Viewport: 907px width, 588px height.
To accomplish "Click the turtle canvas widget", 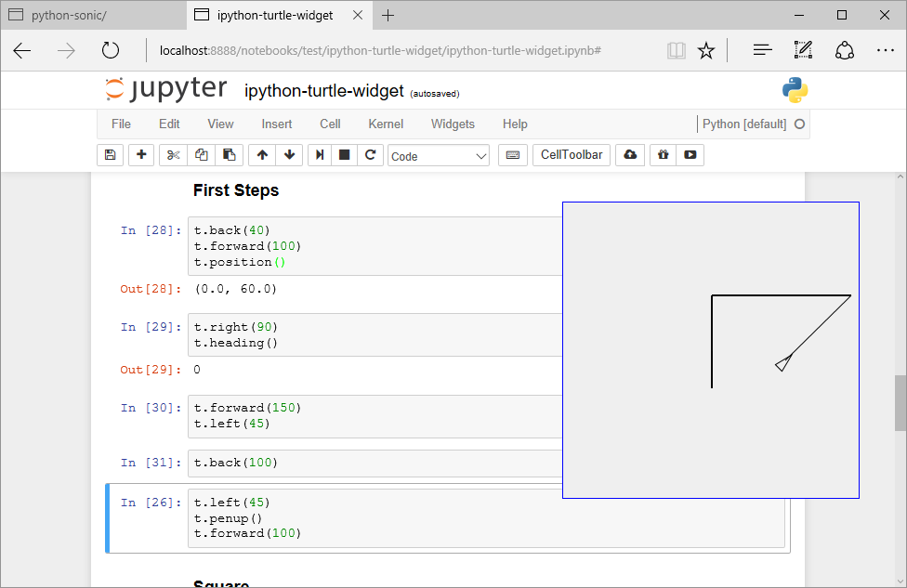I will (x=711, y=350).
